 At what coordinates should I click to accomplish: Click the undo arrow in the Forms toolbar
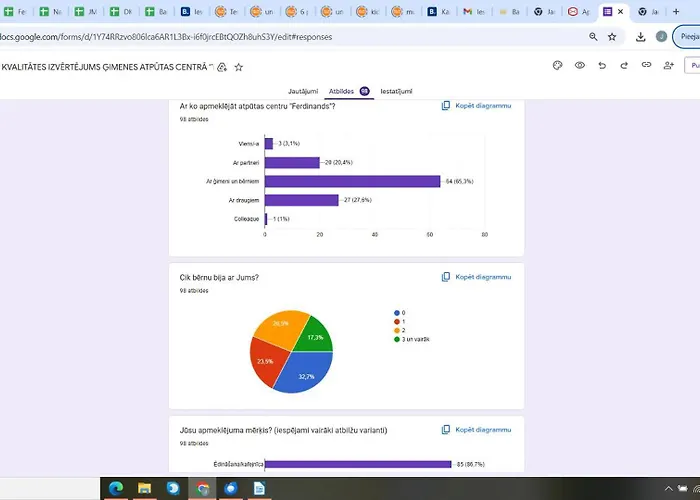click(x=602, y=66)
